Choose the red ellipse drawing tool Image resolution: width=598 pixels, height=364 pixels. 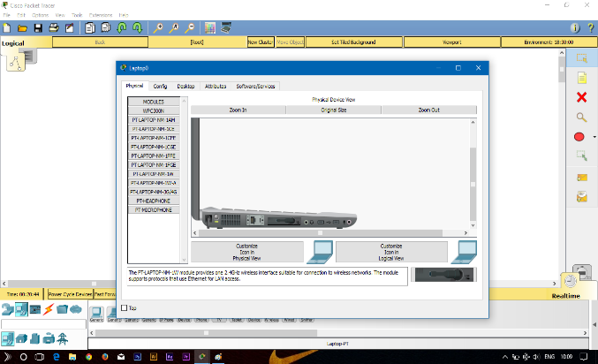(579, 137)
